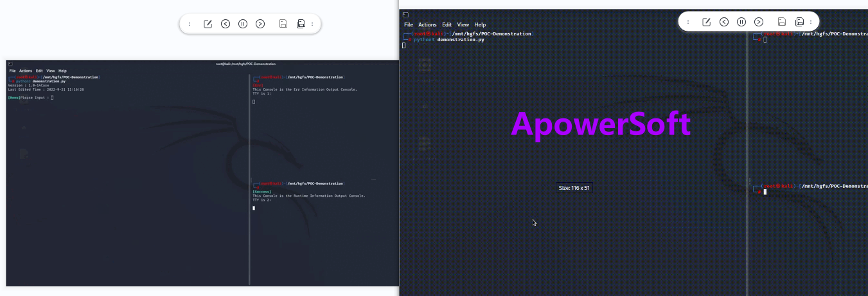Click edit icon in toolbar over large terminal
Screen dimensions: 868x296
point(707,22)
